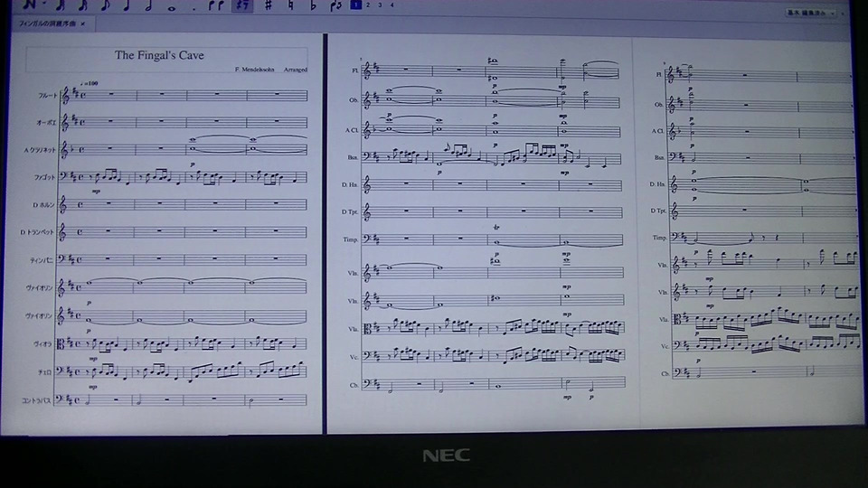Select the quarter note duration
The width and height of the screenshot is (868, 488).
127,5
